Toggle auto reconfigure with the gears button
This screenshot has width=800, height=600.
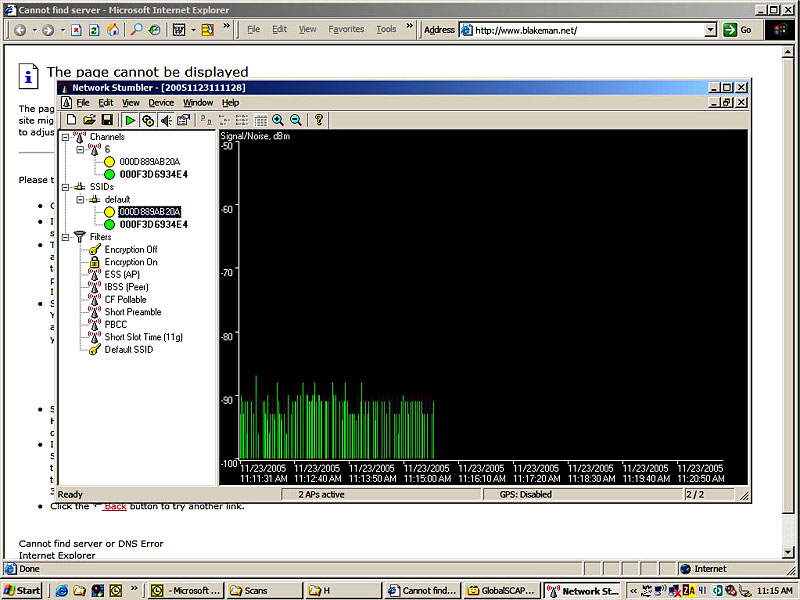pyautogui.click(x=148, y=120)
